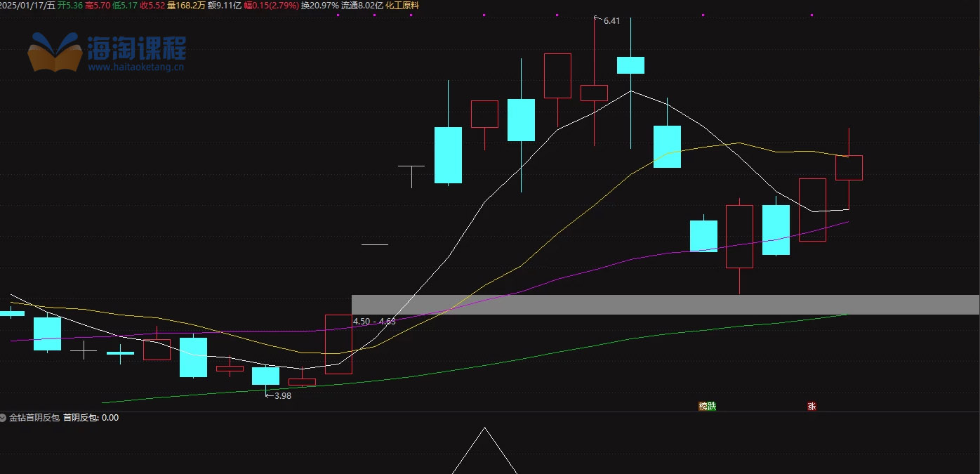Click the 3.98 low price label
Viewport: 980px width, 474px height.
coord(282,395)
